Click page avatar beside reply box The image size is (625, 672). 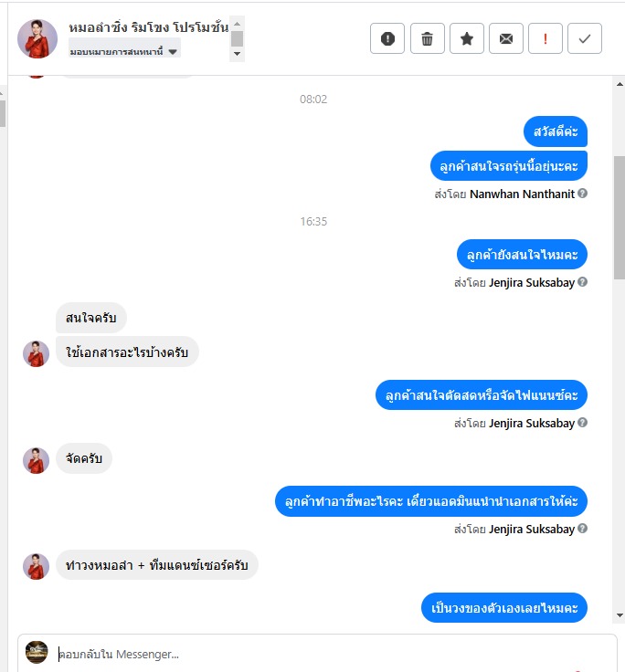(x=37, y=652)
